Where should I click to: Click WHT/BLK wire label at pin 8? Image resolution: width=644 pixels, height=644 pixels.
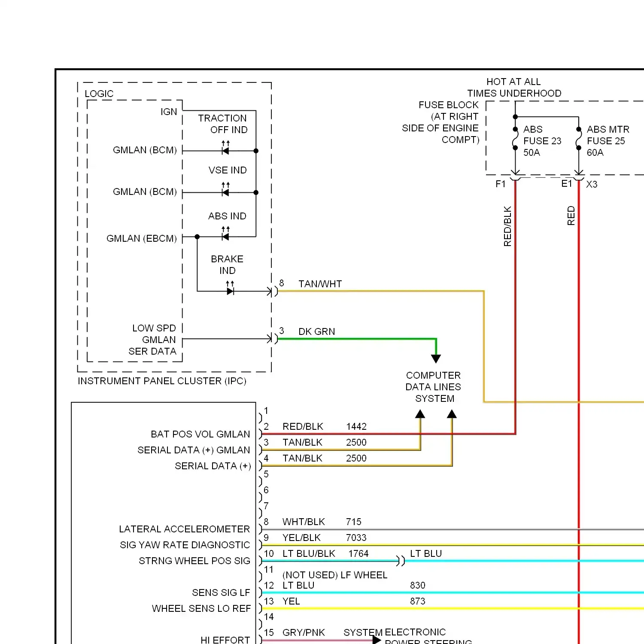(x=304, y=522)
